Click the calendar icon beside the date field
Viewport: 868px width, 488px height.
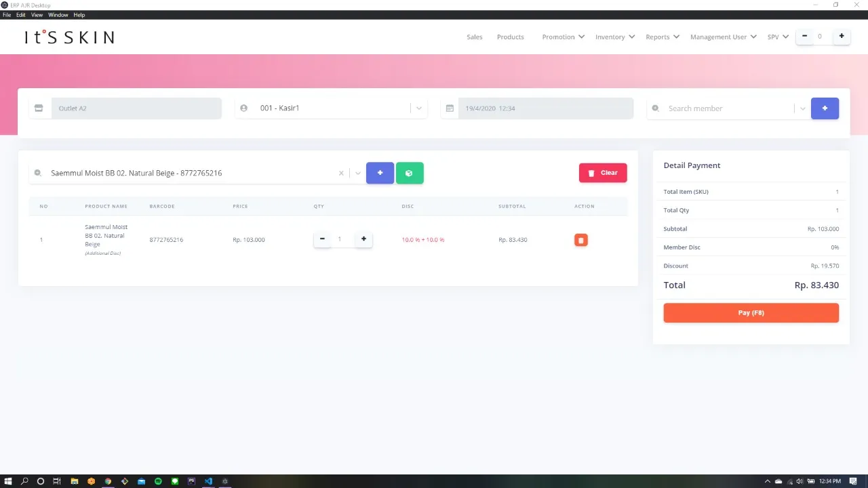(x=450, y=107)
